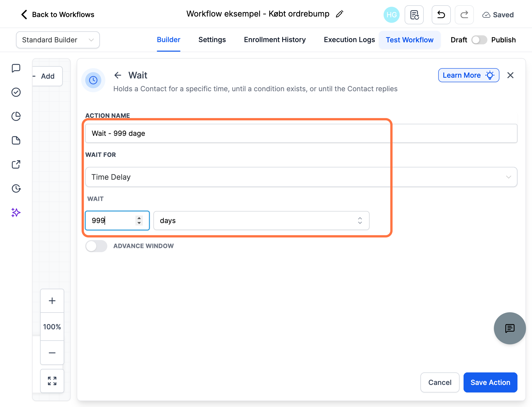Expand the Time Delay wait-for dropdown
This screenshot has height=407, width=532.
[301, 177]
